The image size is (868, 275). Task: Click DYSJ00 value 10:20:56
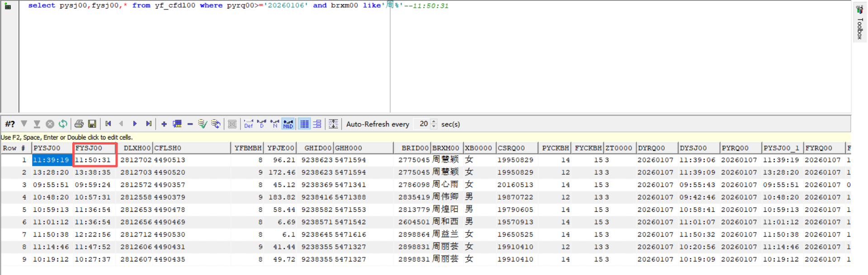[699, 247]
